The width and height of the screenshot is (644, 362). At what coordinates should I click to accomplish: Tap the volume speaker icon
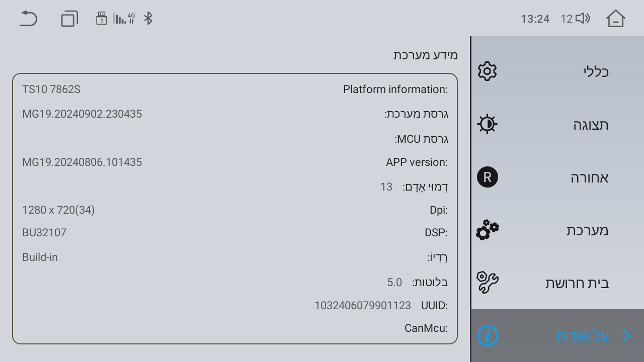coord(583,19)
